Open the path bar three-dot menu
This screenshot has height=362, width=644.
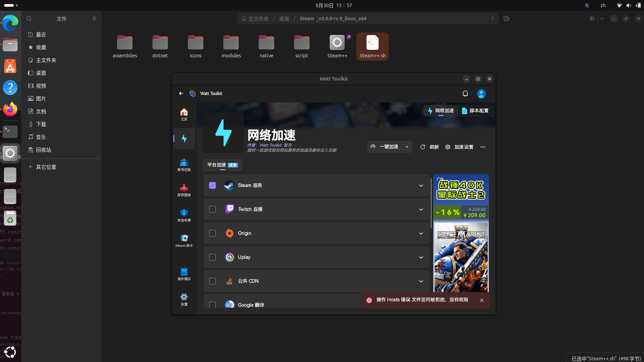tap(493, 19)
